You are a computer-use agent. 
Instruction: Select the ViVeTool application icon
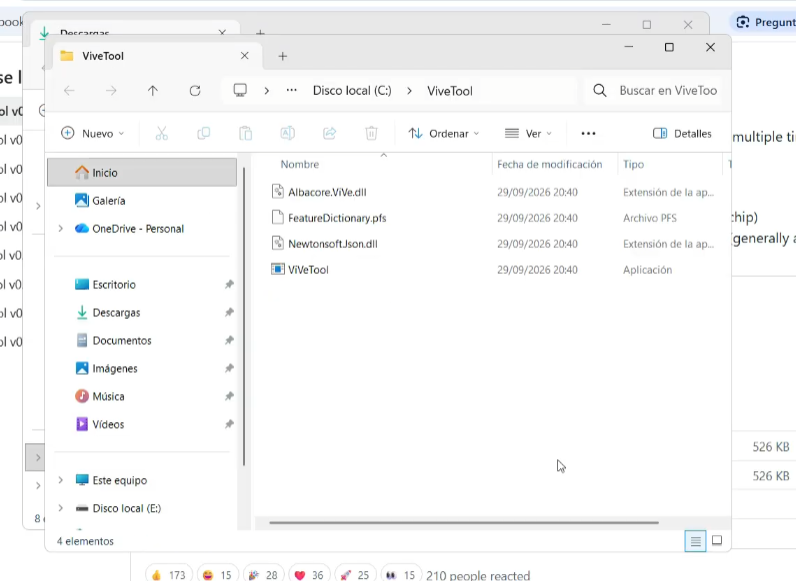pos(278,269)
